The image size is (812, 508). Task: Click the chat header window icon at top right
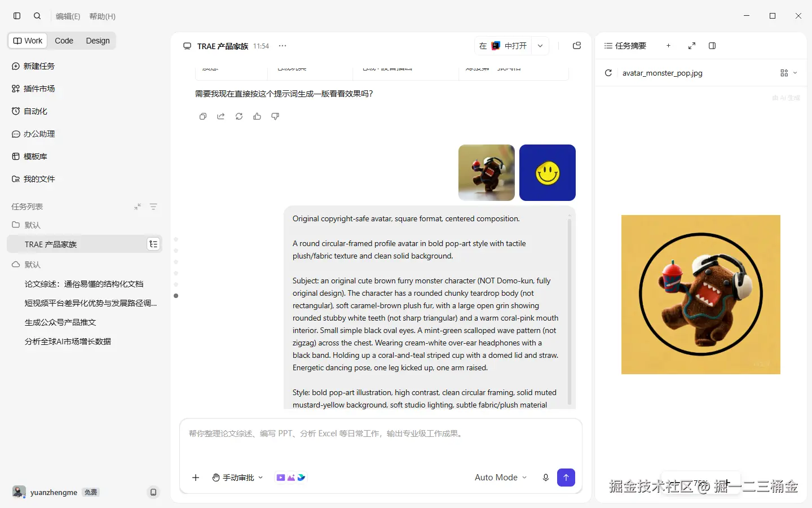(x=577, y=46)
